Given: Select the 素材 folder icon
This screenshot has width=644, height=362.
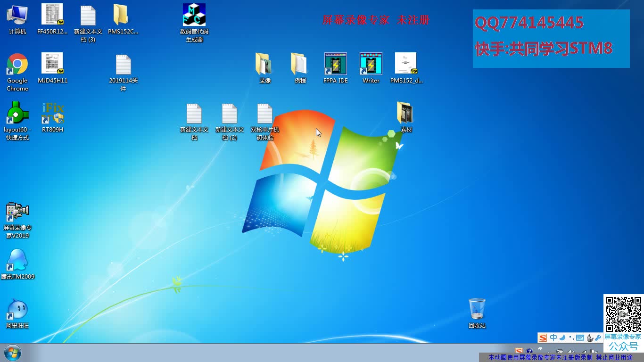Looking at the screenshot, I should point(406,118).
